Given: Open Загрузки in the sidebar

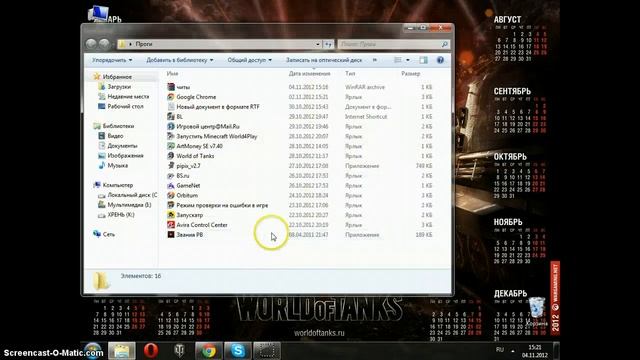Looking at the screenshot, I should (x=119, y=87).
